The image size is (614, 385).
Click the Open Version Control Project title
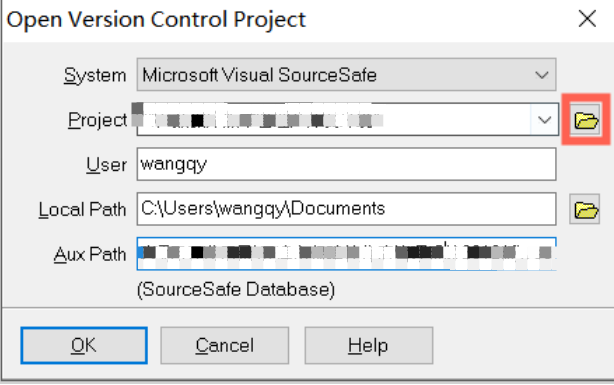coord(156,20)
